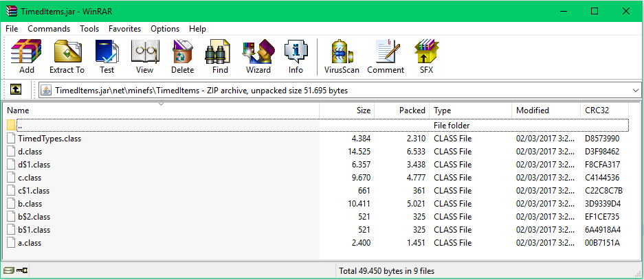
Task: Sort by the CRC32 column header
Action: [604, 110]
